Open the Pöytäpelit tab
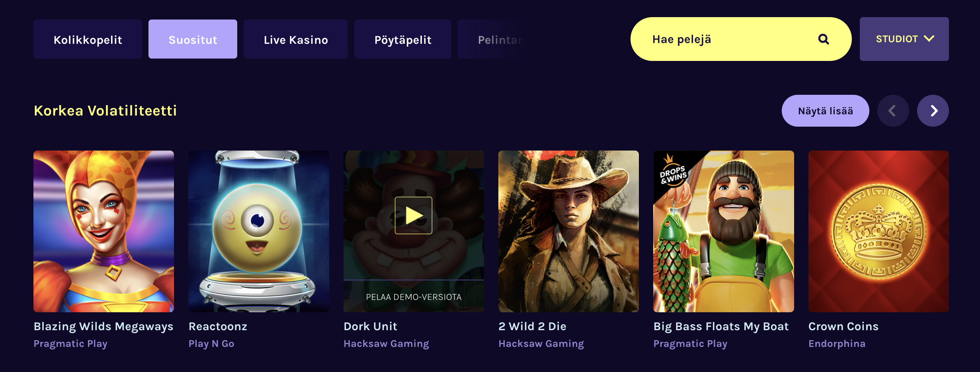980x372 pixels. 402,39
